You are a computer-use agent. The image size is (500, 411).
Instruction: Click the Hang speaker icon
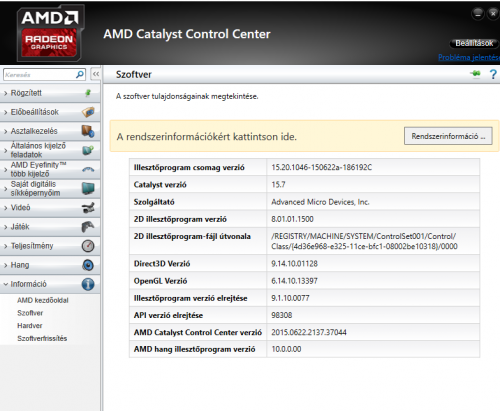[88, 265]
